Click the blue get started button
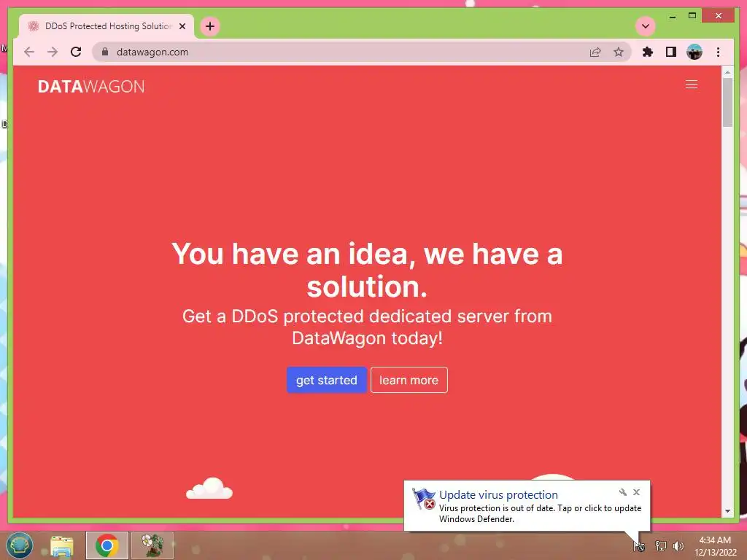 pyautogui.click(x=327, y=380)
